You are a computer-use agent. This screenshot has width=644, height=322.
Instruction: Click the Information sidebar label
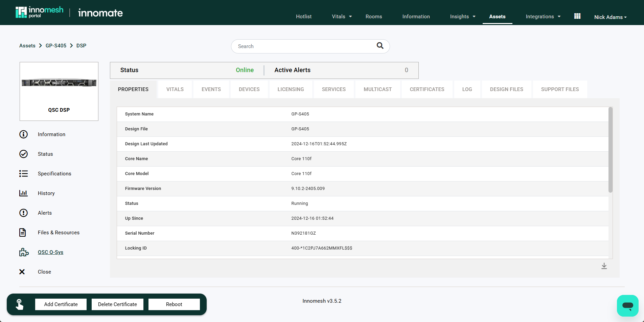coord(51,134)
